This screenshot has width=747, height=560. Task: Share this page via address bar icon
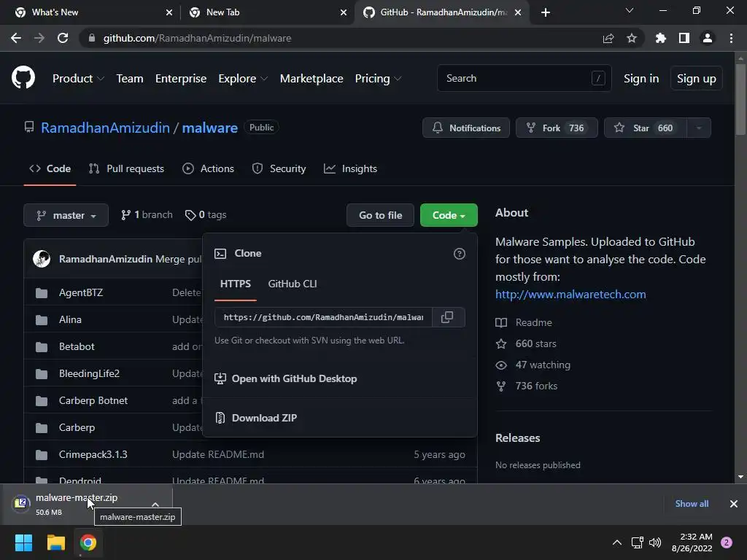point(608,38)
